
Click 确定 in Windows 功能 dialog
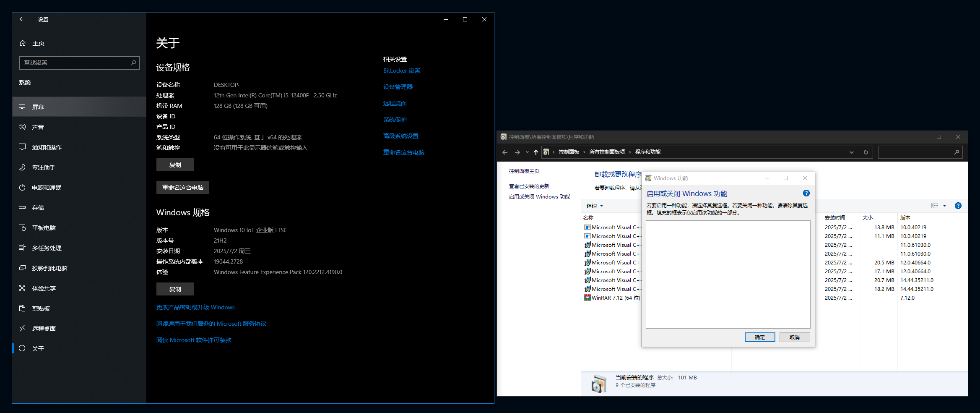[760, 337]
